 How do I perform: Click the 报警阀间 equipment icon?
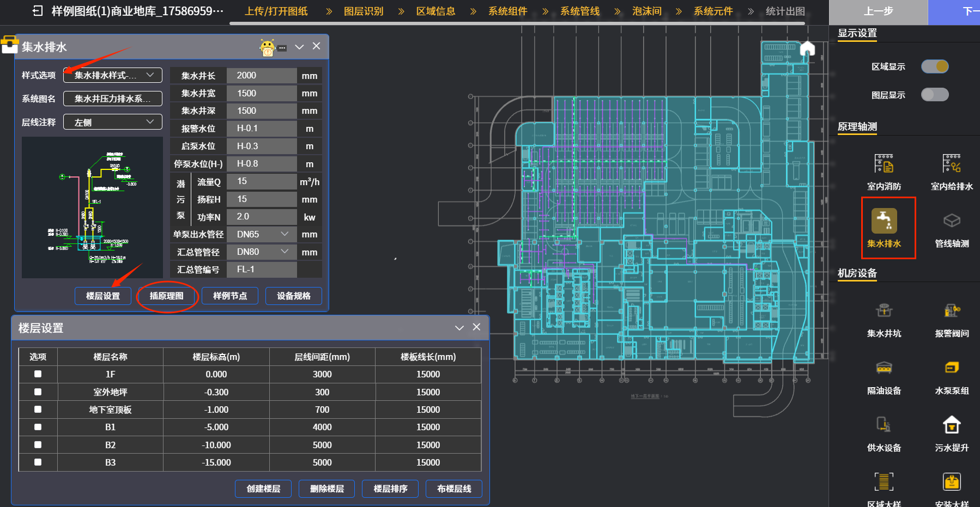951,311
